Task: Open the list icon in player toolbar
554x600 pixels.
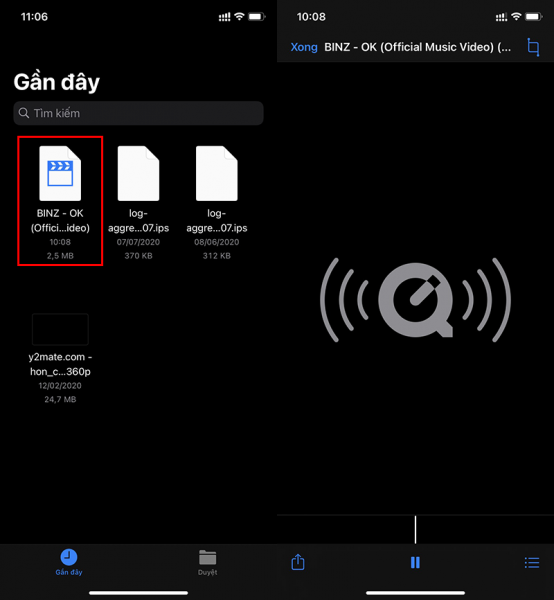Action: (532, 562)
